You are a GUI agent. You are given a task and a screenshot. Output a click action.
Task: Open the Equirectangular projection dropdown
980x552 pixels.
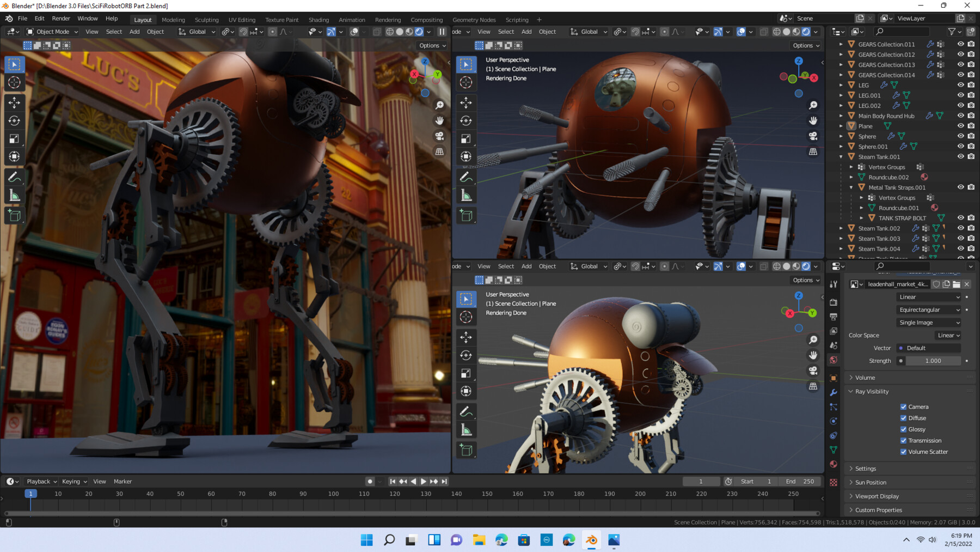click(929, 310)
